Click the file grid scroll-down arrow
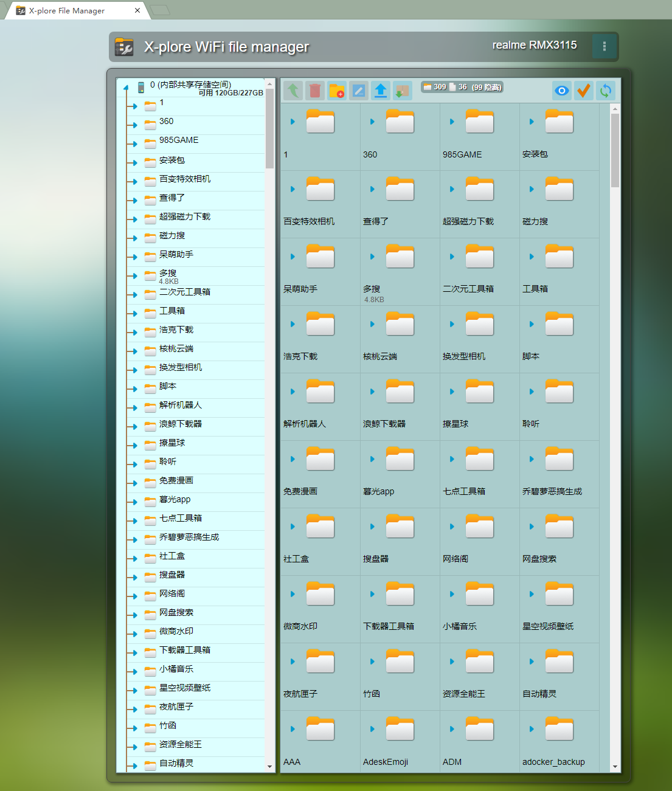 point(615,767)
